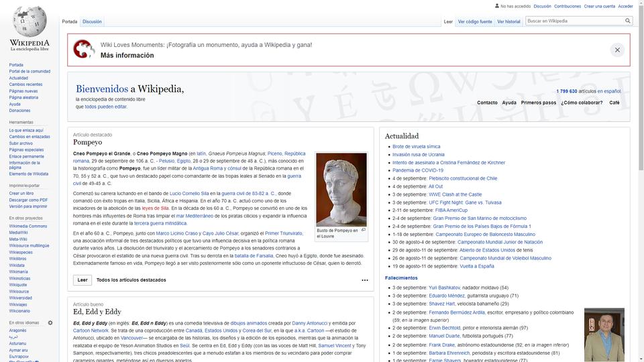Select the Portada tab

click(69, 21)
